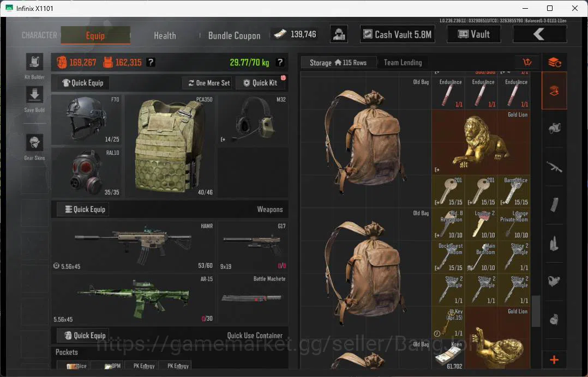The width and height of the screenshot is (588, 377).
Task: Click the first Gold Lion item in storage
Action: (x=481, y=142)
